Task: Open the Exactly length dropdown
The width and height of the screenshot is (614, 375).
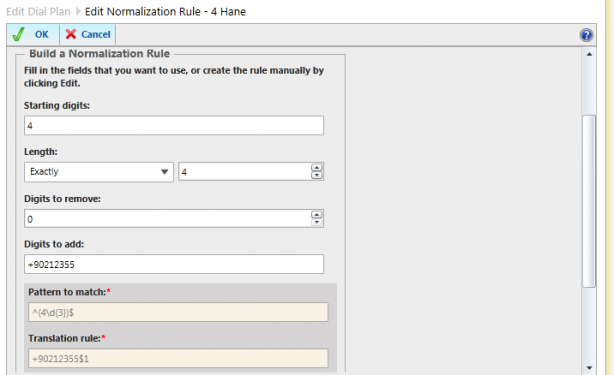Action: 99,172
